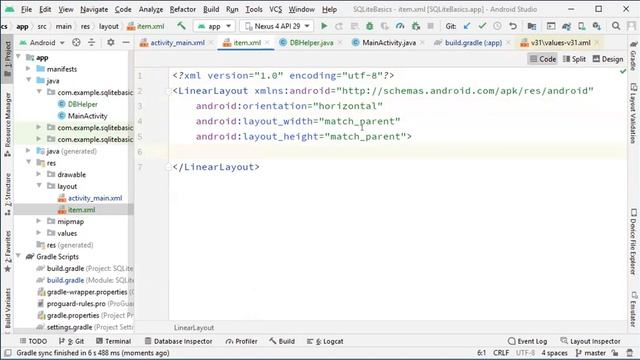The image size is (640, 360).
Task: Open Layout Inspector tool button
Action: [x=590, y=341]
